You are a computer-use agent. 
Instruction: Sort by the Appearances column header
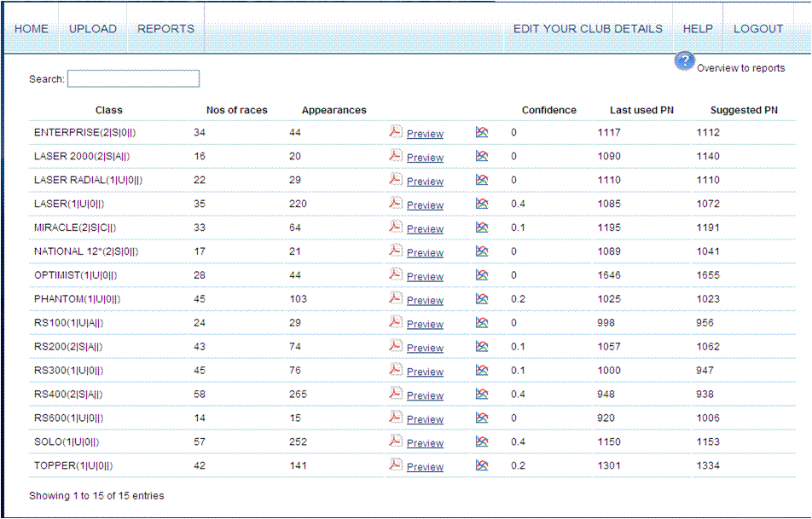[x=334, y=110]
